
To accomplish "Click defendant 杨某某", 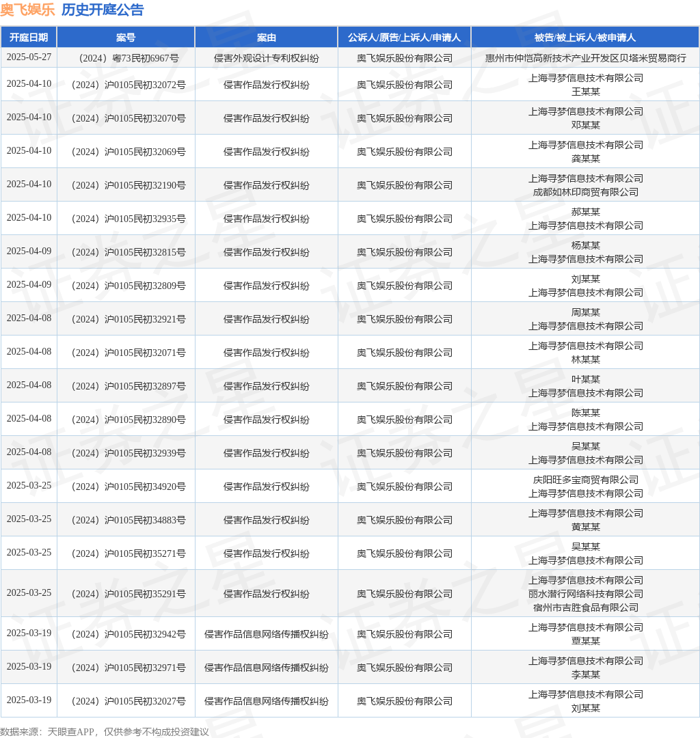I will click(586, 245).
